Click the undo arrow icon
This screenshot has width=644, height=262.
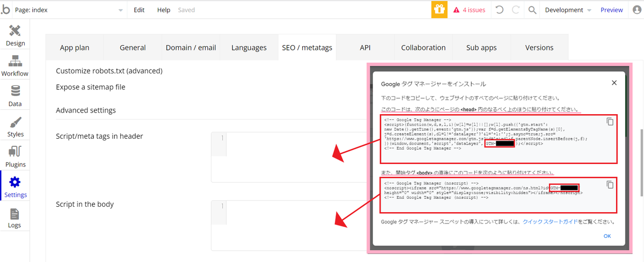tap(499, 10)
